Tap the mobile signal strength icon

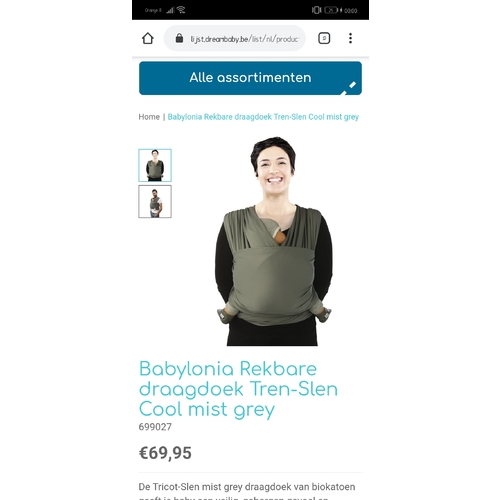(x=170, y=10)
